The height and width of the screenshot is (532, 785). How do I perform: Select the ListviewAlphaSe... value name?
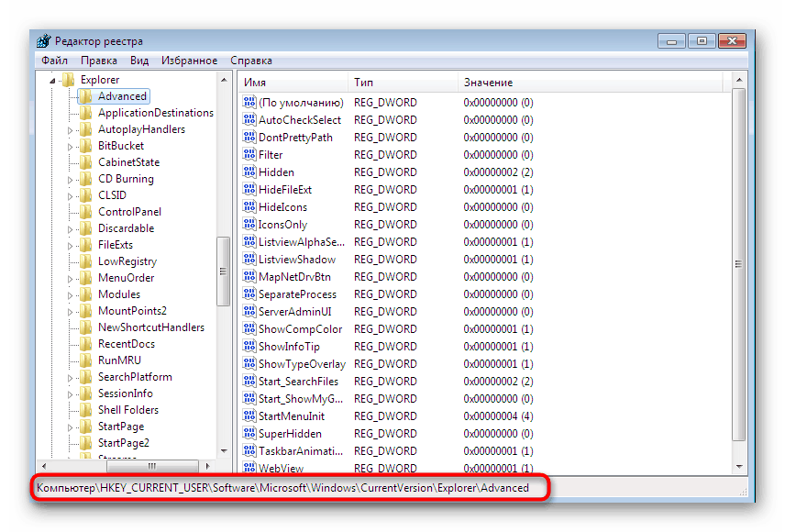point(302,242)
